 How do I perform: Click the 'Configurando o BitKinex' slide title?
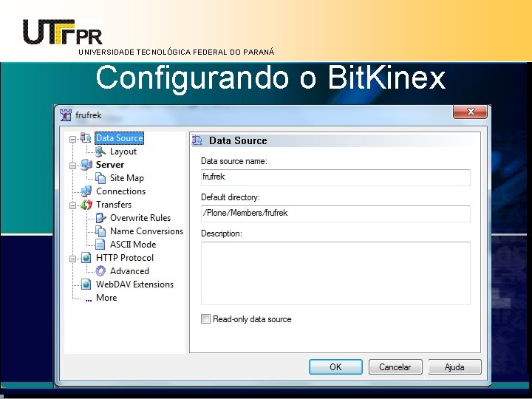tap(270, 79)
